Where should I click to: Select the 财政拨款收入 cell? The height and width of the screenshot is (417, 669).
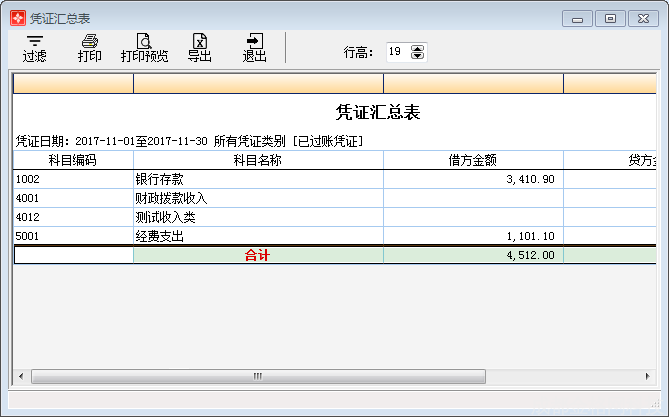pyautogui.click(x=258, y=198)
